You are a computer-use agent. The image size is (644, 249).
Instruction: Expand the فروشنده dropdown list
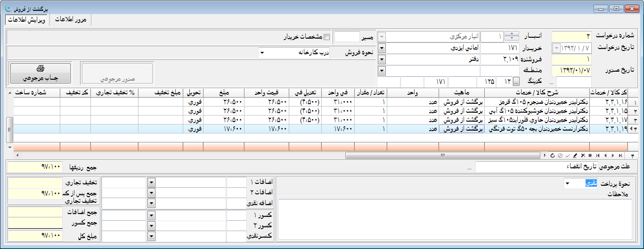pyautogui.click(x=382, y=59)
